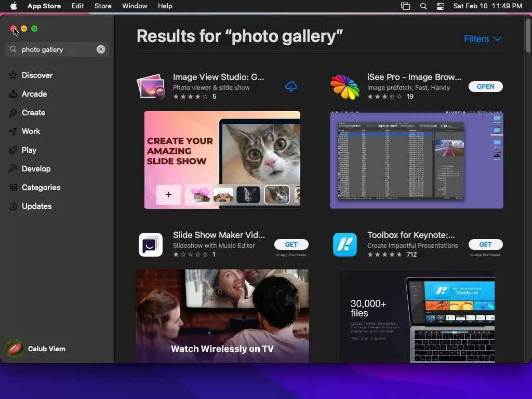Screen dimensions: 532x399
Task: Open iSee Pro purple screenshot preview
Action: (x=417, y=160)
